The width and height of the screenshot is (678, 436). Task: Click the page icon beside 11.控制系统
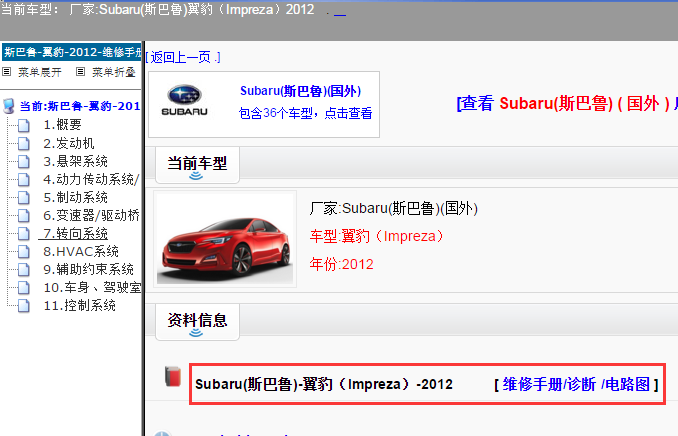(24, 306)
